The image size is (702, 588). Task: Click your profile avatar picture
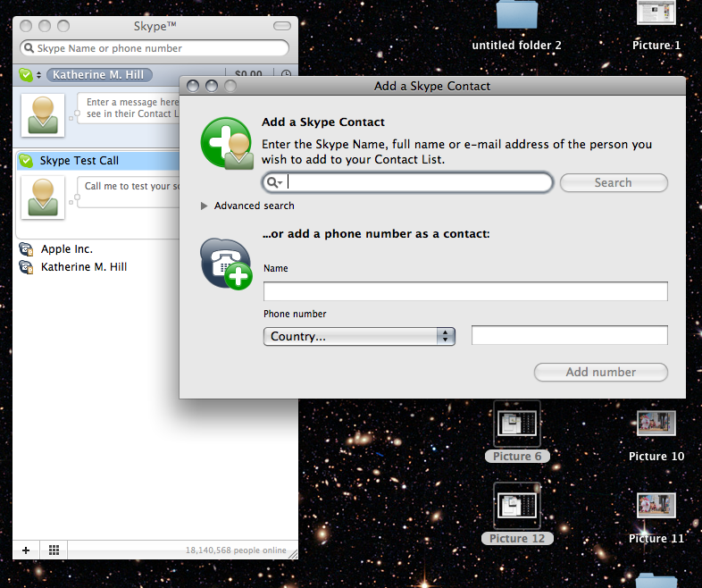click(43, 115)
